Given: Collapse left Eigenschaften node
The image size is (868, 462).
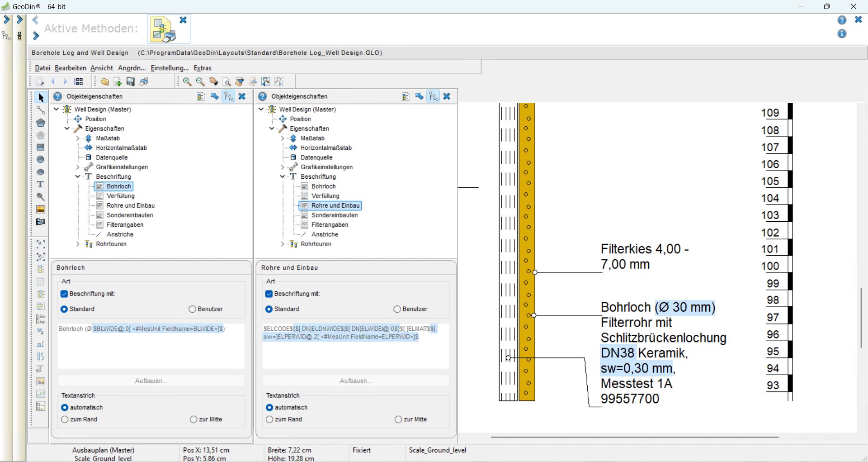Looking at the screenshot, I should click(67, 129).
